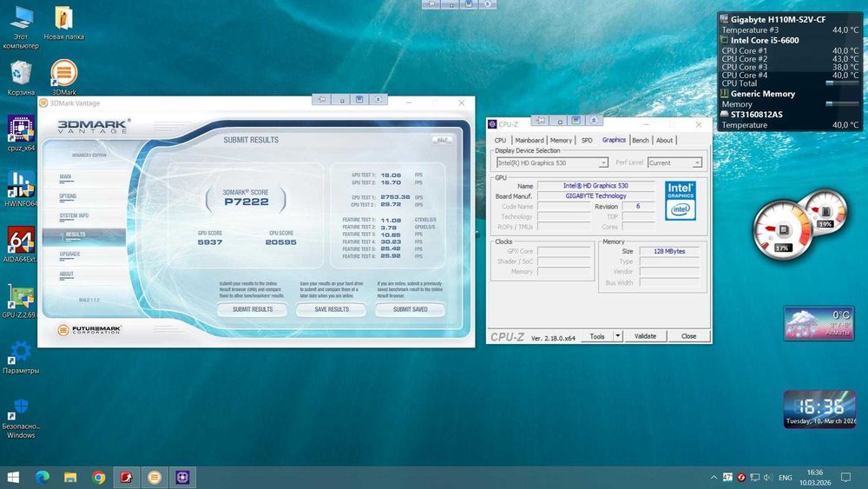The height and width of the screenshot is (489, 868).
Task: Click the weather gadget showing 0°C
Action: [819, 323]
